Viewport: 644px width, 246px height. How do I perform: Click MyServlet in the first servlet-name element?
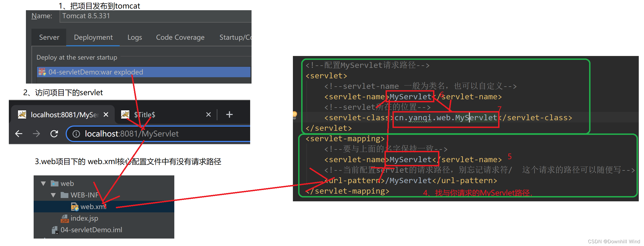410,97
